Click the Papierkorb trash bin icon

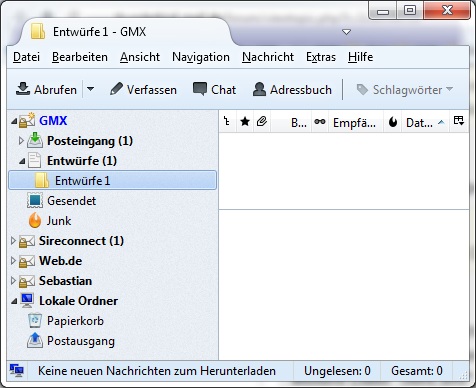tap(35, 321)
